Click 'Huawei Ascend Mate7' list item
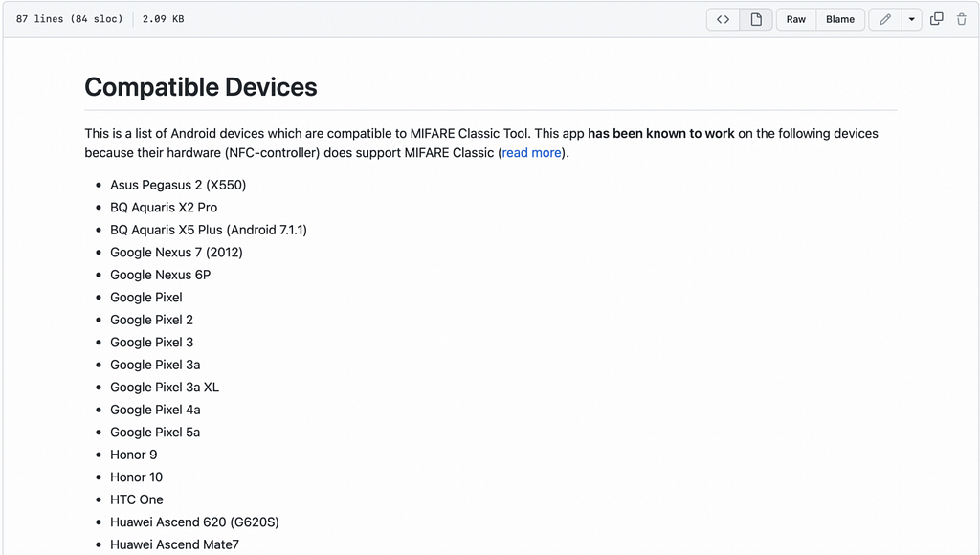 point(175,545)
